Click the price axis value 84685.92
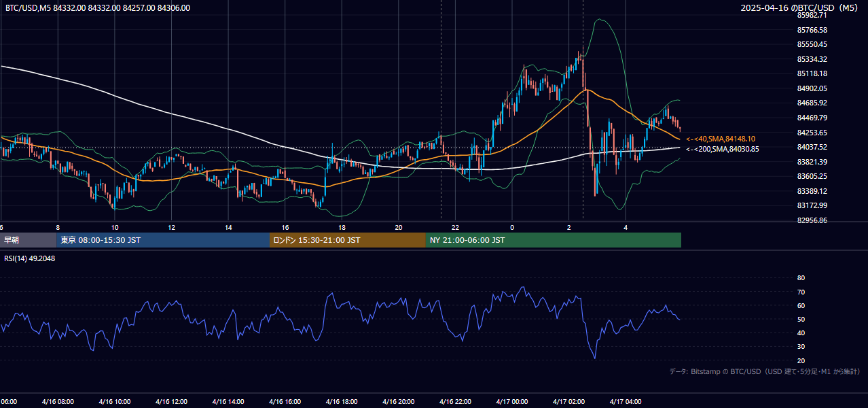Image resolution: width=868 pixels, height=408 pixels. [x=812, y=103]
